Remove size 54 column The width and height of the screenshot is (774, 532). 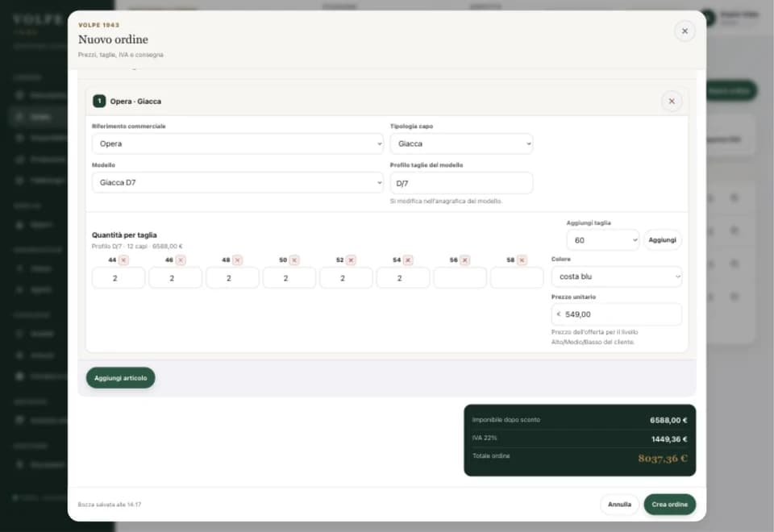(x=408, y=260)
